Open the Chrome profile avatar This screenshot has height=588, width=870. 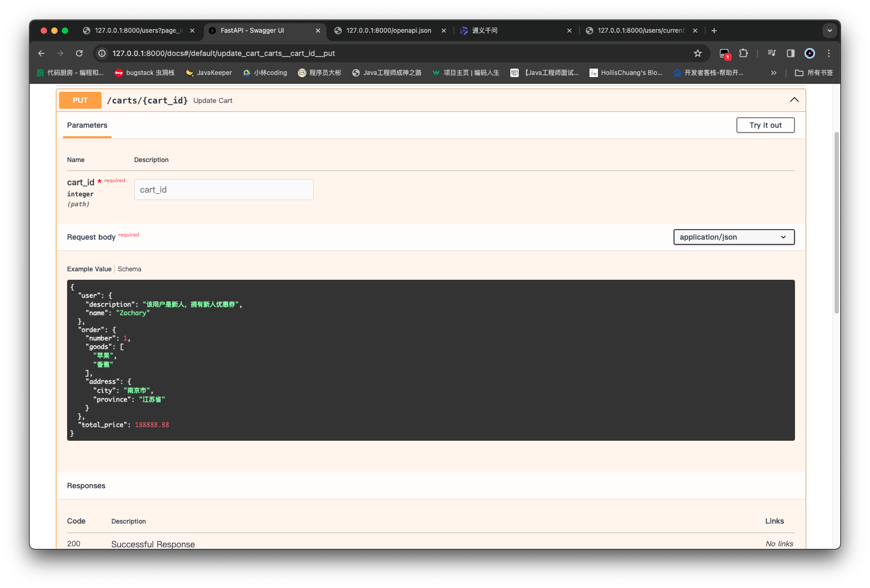click(x=810, y=53)
